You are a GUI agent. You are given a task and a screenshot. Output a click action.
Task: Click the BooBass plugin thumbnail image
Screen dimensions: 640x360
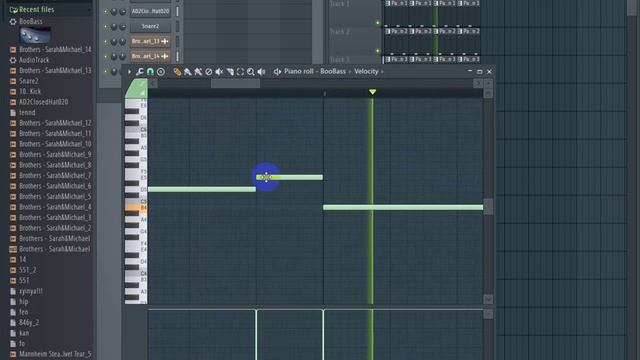click(36, 35)
